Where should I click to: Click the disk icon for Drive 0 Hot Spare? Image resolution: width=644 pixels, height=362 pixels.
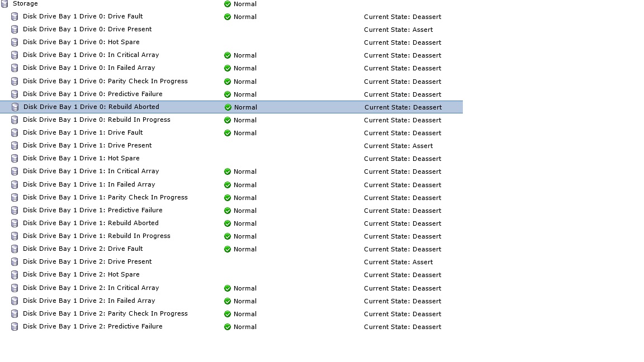[14, 42]
